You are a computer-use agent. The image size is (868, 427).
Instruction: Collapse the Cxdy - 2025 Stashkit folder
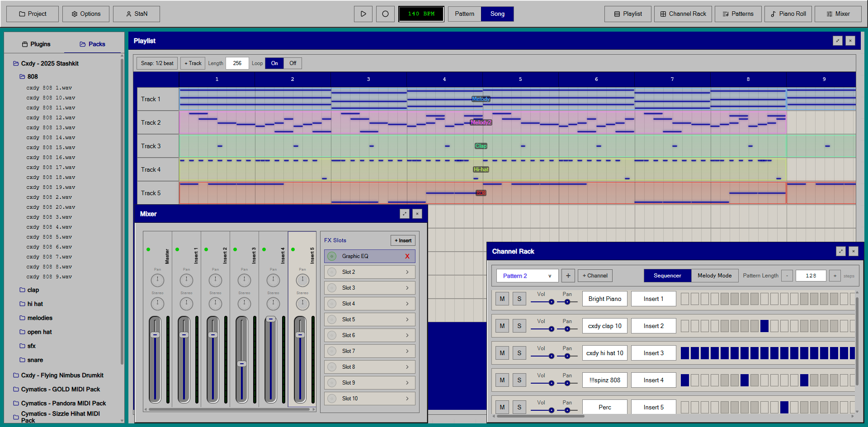pyautogui.click(x=46, y=64)
